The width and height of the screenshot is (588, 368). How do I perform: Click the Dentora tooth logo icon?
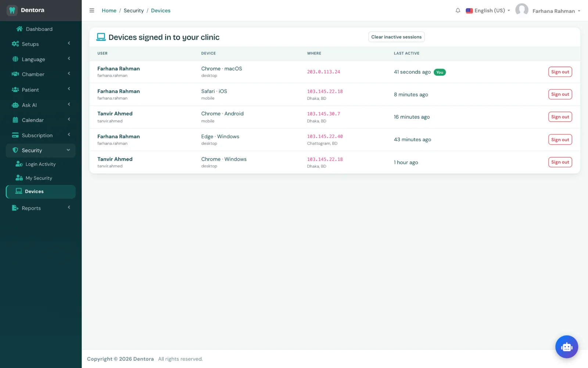tap(12, 10)
